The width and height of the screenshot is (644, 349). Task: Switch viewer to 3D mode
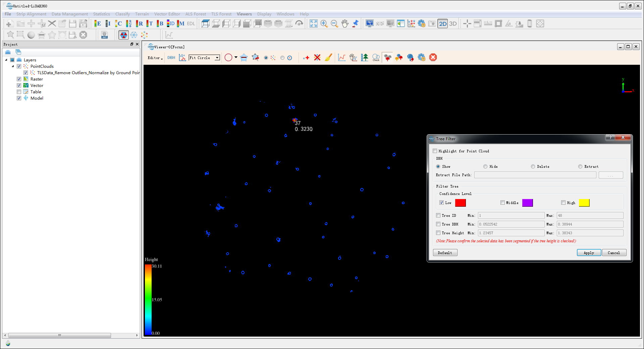coord(453,23)
